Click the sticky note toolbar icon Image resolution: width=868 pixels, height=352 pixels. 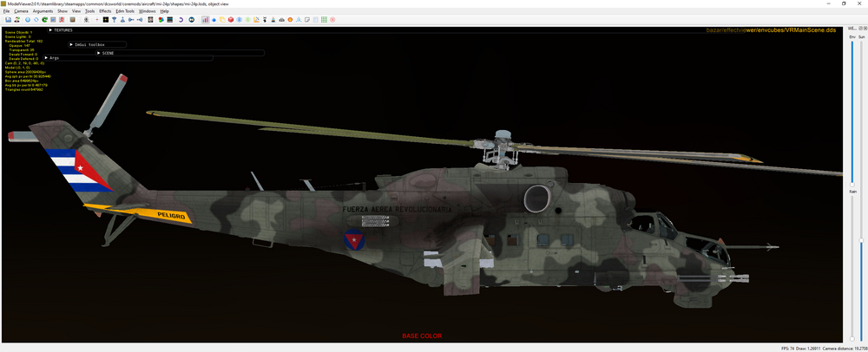tap(308, 19)
